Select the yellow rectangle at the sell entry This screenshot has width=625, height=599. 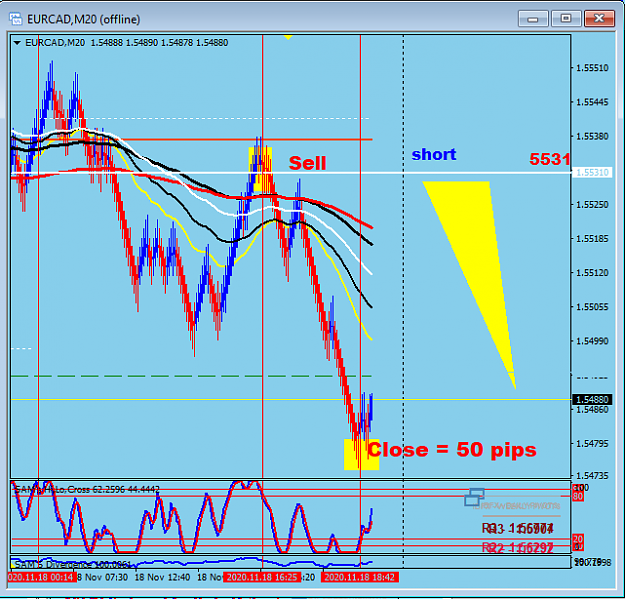(260, 169)
